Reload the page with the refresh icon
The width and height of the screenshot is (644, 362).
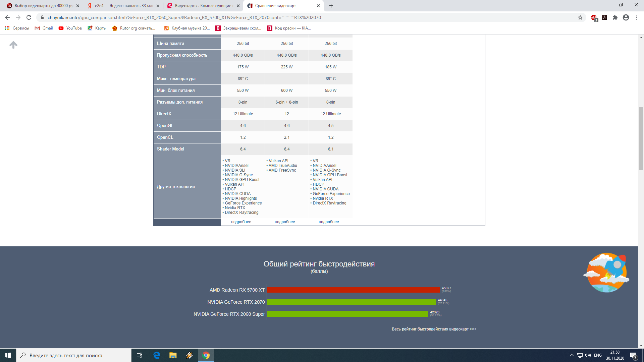click(x=29, y=17)
